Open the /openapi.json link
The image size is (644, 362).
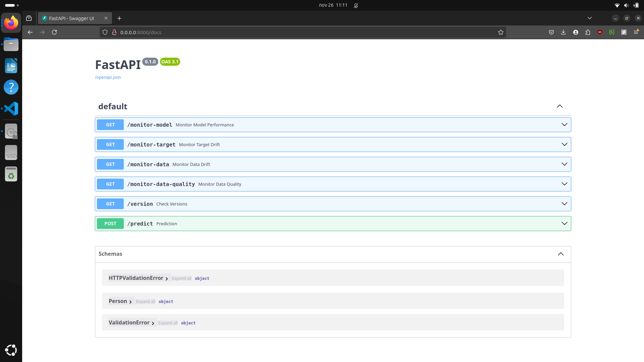point(108,77)
